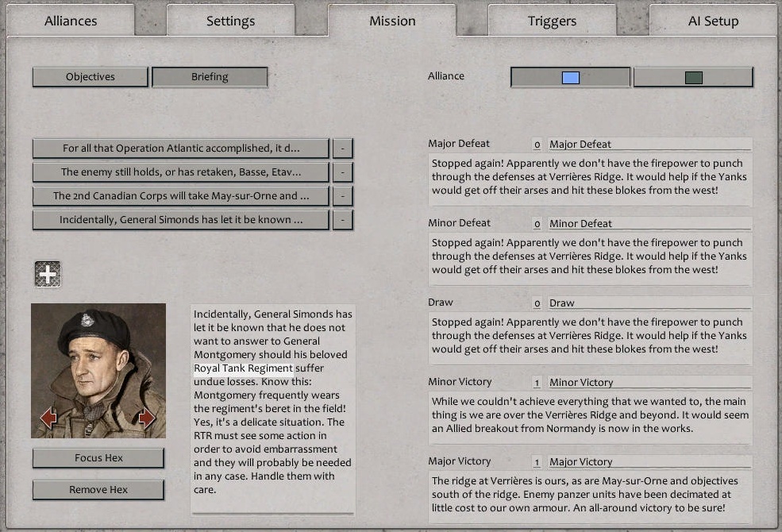Add a new briefing entry with the plus icon
The height and width of the screenshot is (532, 782).
47,273
